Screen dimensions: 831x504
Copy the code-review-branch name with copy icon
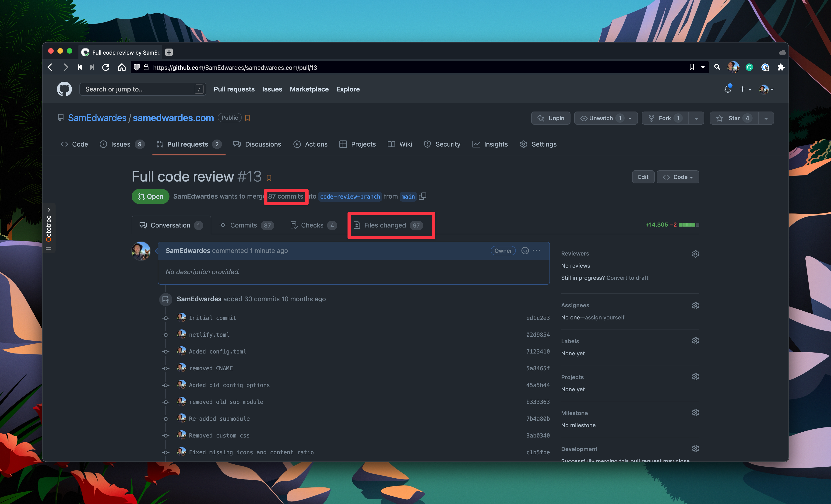pos(423,196)
